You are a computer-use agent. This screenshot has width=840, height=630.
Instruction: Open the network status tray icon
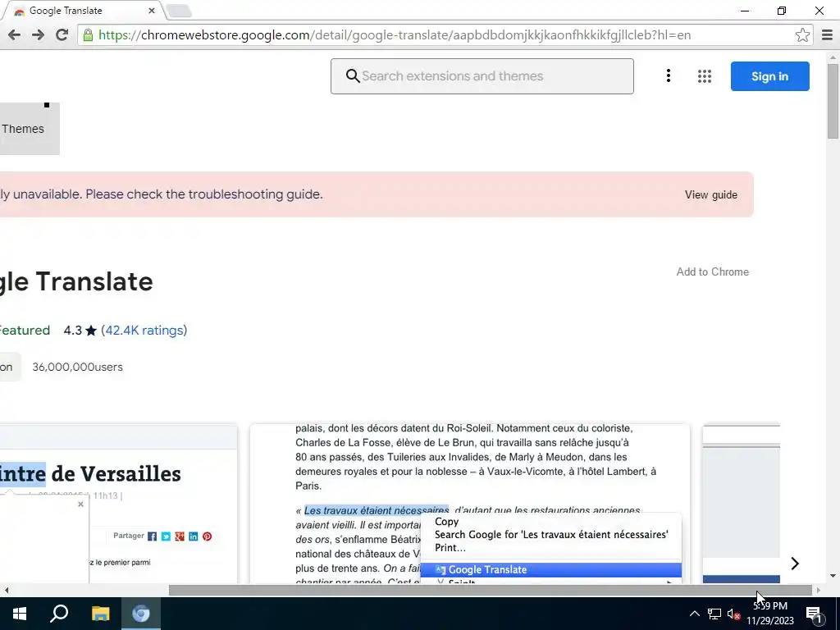714,614
